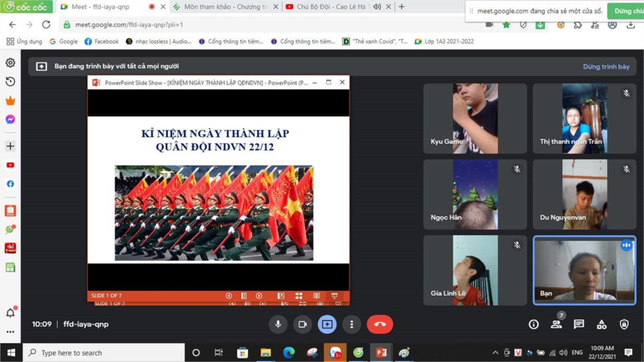Click the Windows taskbar search box
This screenshot has width=644, height=362.
coord(105,352)
